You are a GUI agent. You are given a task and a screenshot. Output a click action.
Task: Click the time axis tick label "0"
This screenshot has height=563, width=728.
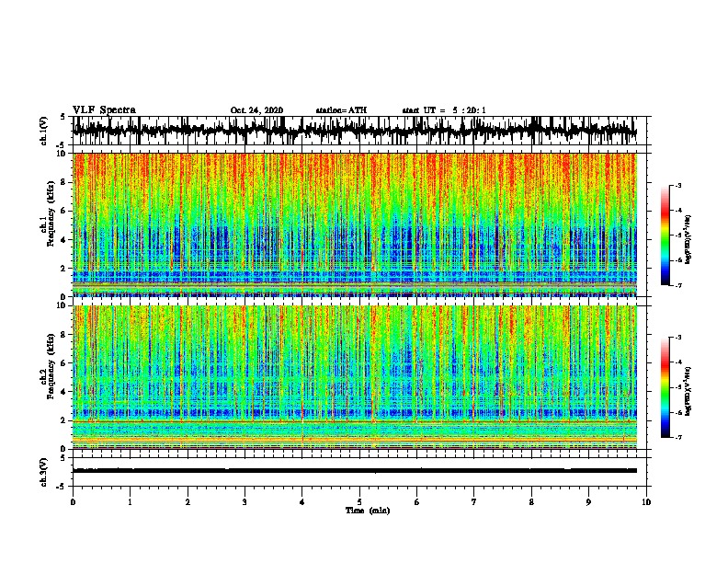click(73, 502)
